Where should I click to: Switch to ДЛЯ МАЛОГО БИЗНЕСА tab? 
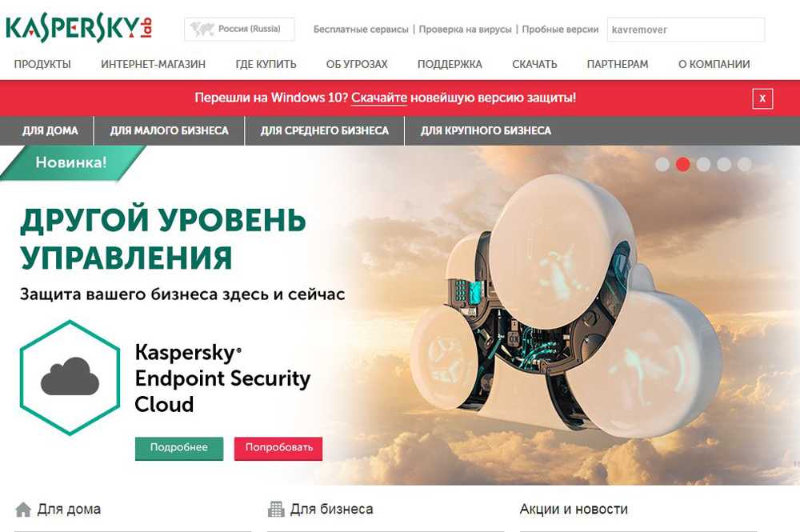170,130
